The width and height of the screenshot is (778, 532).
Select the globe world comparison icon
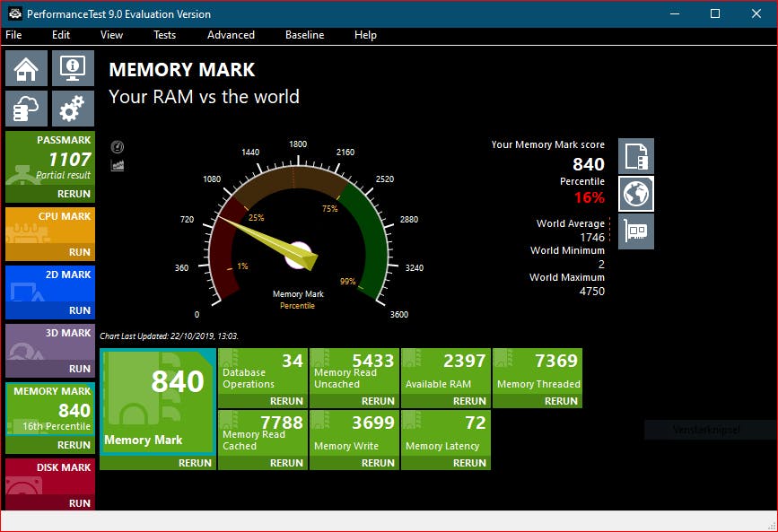point(636,194)
